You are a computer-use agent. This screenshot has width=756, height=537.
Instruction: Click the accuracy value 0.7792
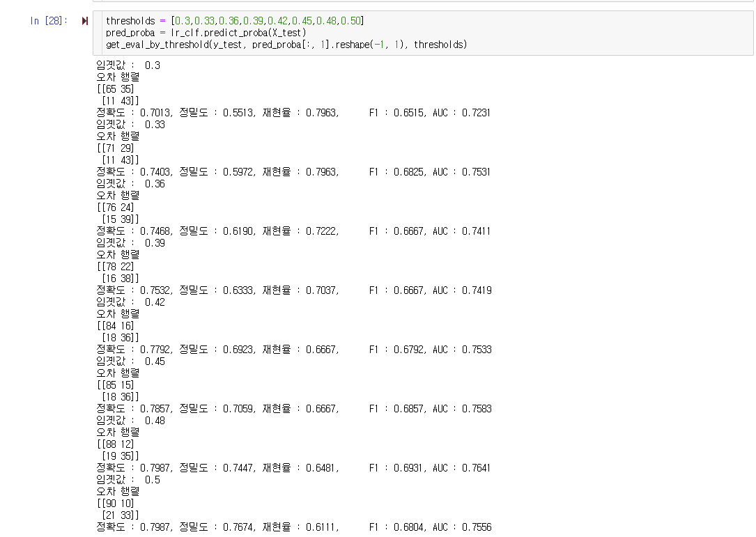[x=155, y=350]
